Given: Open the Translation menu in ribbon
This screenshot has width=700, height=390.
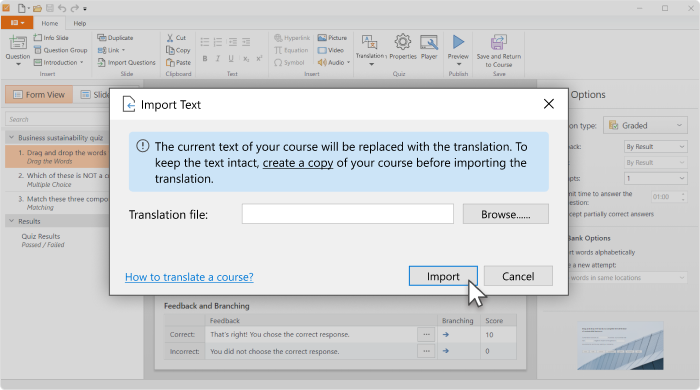Looking at the screenshot, I should pyautogui.click(x=371, y=50).
